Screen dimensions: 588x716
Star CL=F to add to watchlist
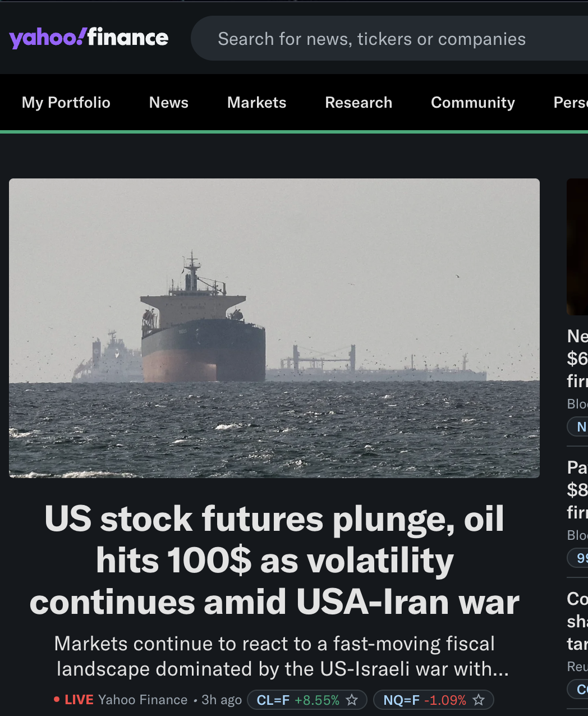[352, 700]
